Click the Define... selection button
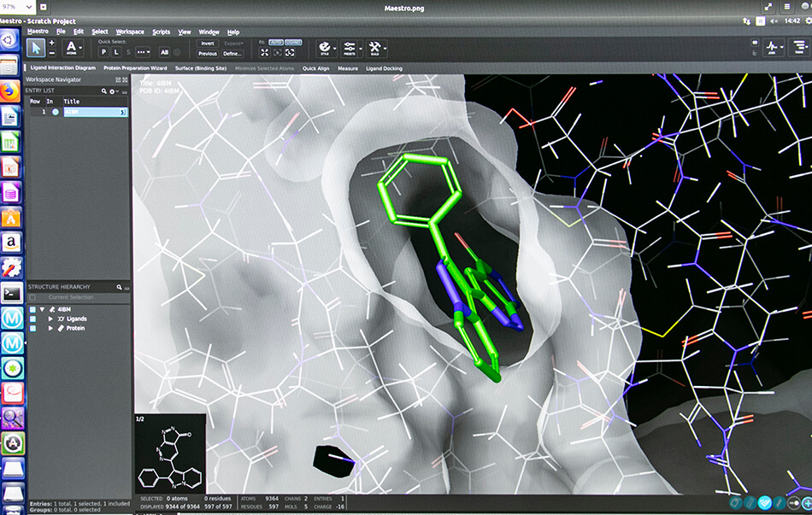 coord(232,53)
